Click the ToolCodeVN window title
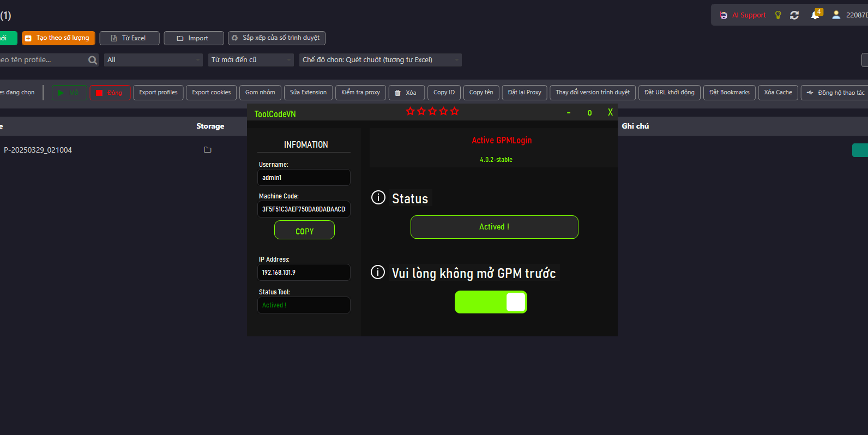868x435 pixels. [275, 114]
